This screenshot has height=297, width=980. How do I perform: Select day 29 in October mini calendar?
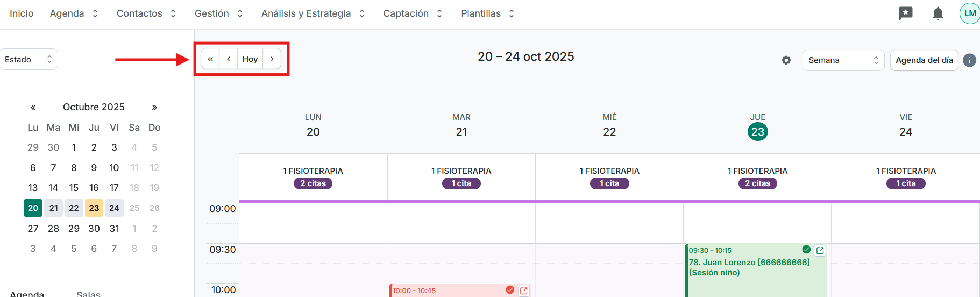tap(74, 228)
